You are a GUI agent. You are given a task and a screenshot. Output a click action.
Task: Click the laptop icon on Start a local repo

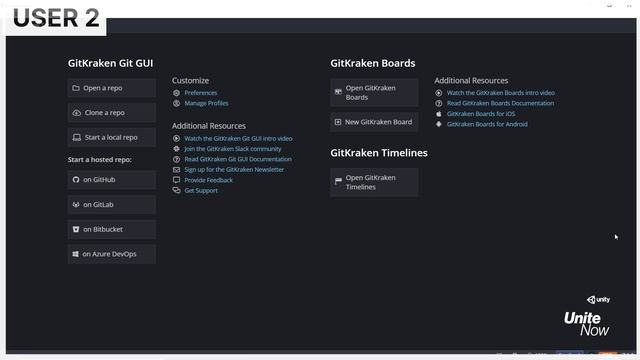pos(77,138)
